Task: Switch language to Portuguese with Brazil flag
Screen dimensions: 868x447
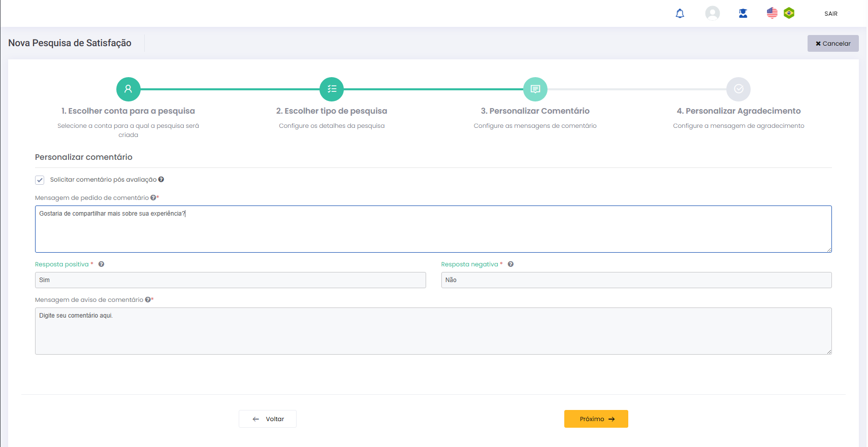Action: coord(789,13)
